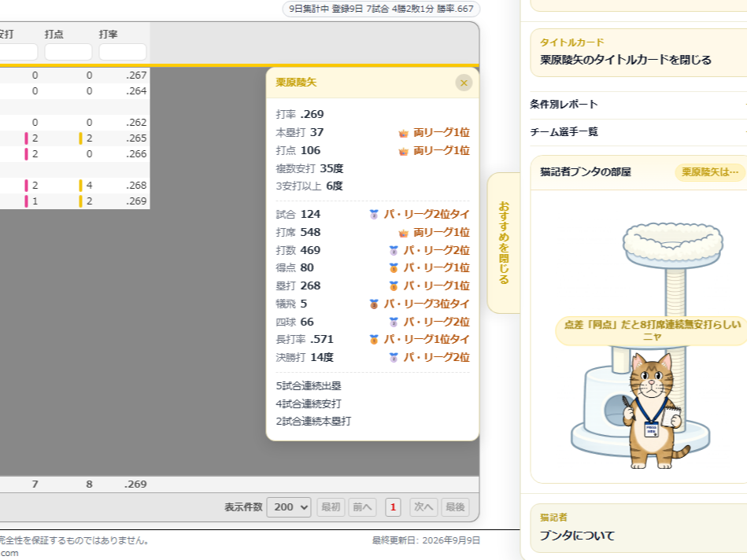This screenshot has height=560, width=747.
Task: Click the medal icon in 犠飛 5 row
Action: 374,304
